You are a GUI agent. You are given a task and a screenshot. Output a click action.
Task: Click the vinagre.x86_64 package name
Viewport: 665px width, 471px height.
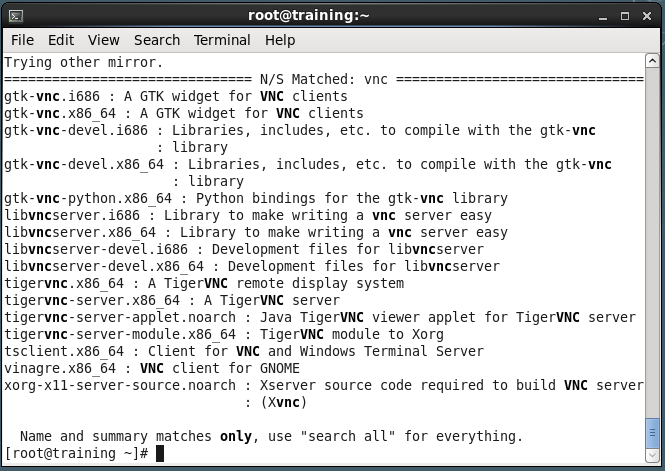tap(60, 368)
